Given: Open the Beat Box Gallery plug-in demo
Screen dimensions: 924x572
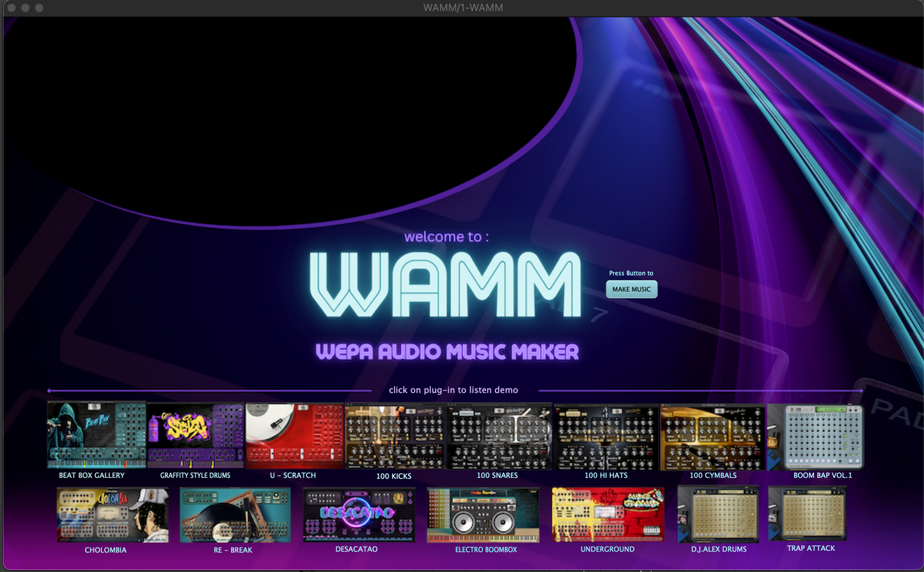Looking at the screenshot, I should coord(96,436).
